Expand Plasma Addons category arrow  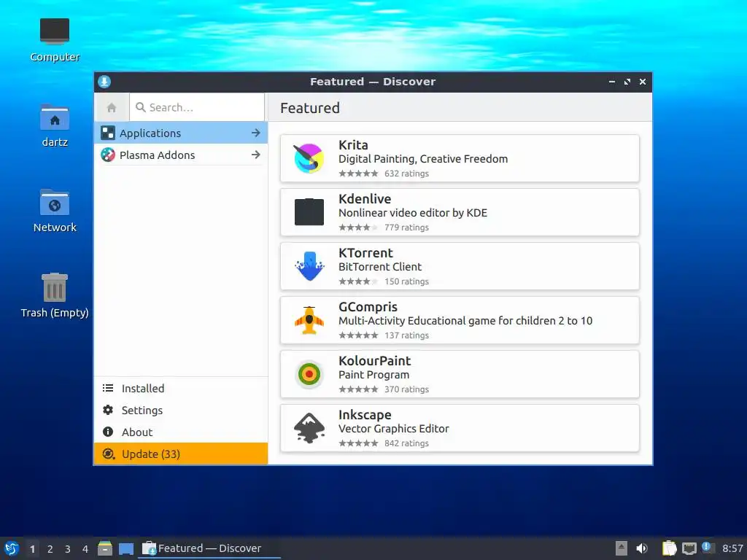[x=256, y=155]
